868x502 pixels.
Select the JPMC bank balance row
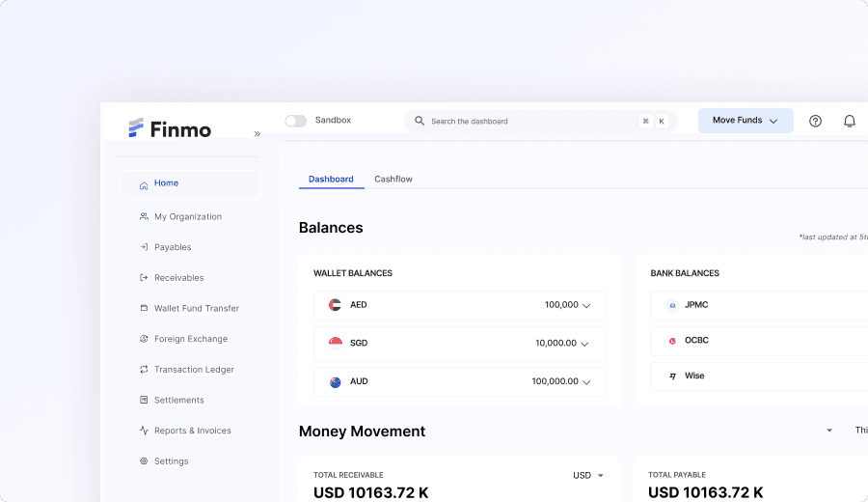coord(759,305)
